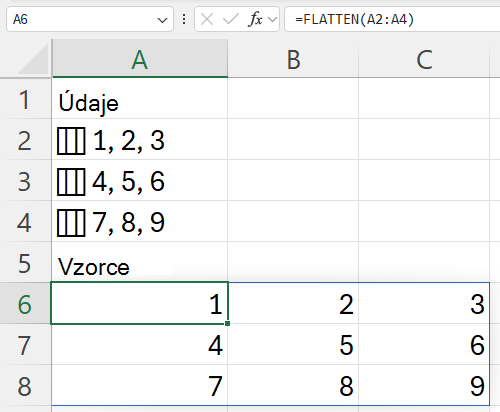
Task: Select column C header
Action: pyautogui.click(x=424, y=59)
